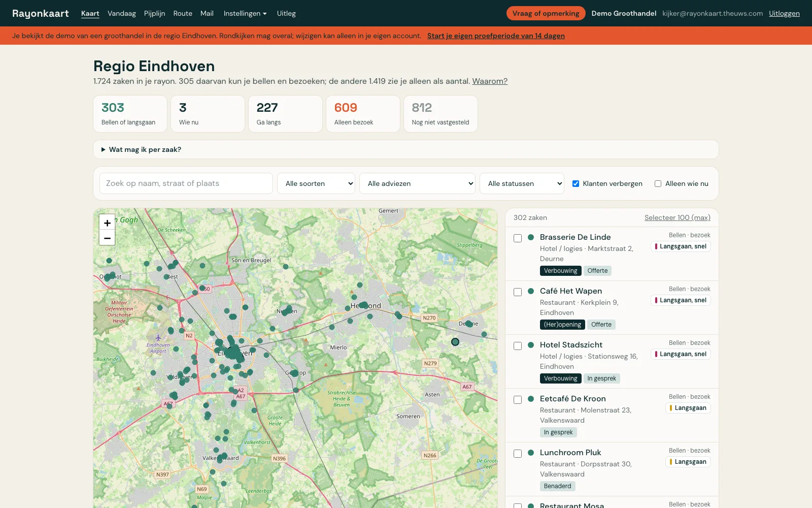This screenshot has height=508, width=812.
Task: Click the highlighted map marker near Deurne
Action: (455, 342)
